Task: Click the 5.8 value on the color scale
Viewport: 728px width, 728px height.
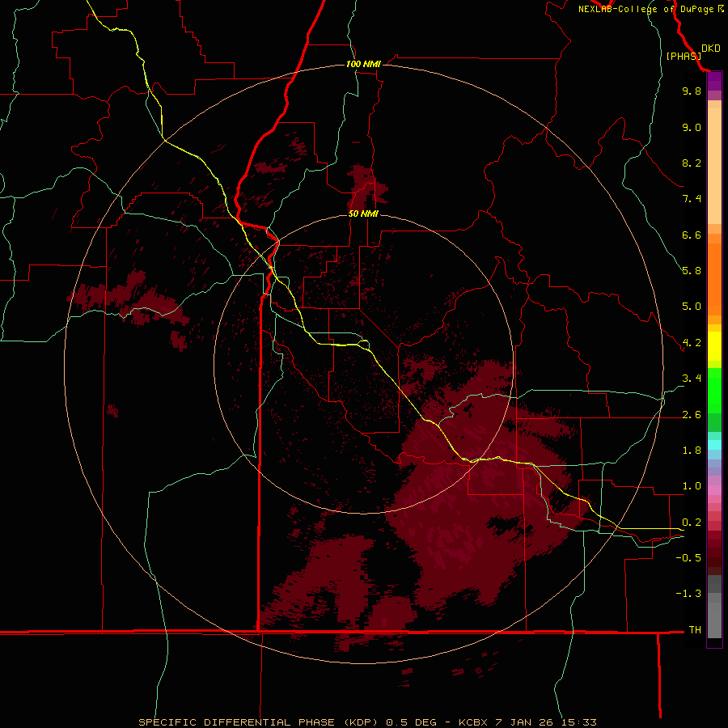Action: pyautogui.click(x=692, y=271)
